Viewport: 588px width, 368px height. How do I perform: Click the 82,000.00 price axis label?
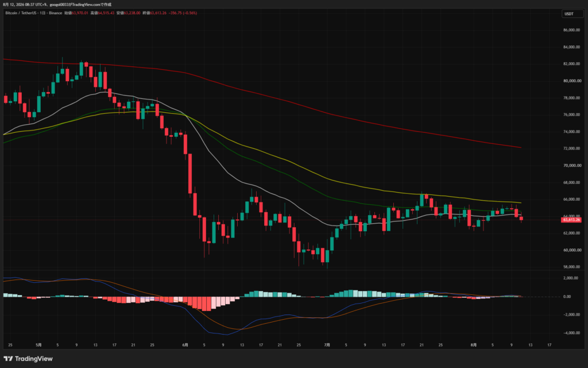[572, 64]
